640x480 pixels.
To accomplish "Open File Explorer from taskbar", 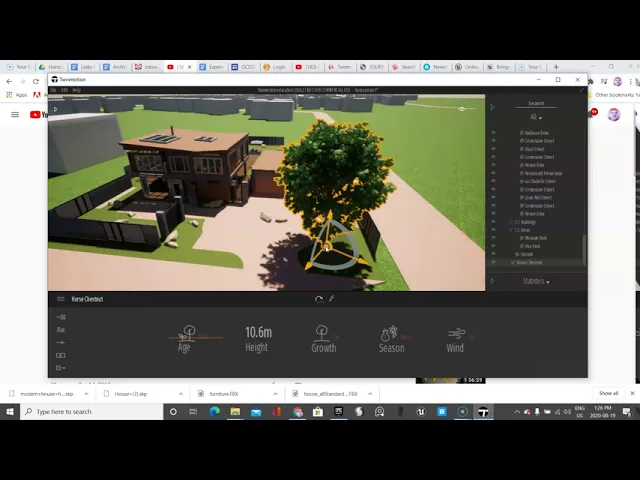I will (x=235, y=411).
